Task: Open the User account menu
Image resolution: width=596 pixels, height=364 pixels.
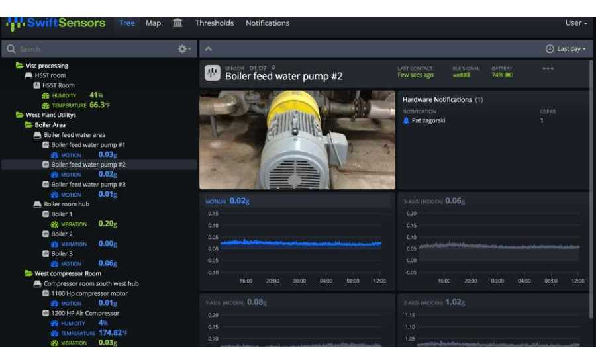Action: [575, 23]
